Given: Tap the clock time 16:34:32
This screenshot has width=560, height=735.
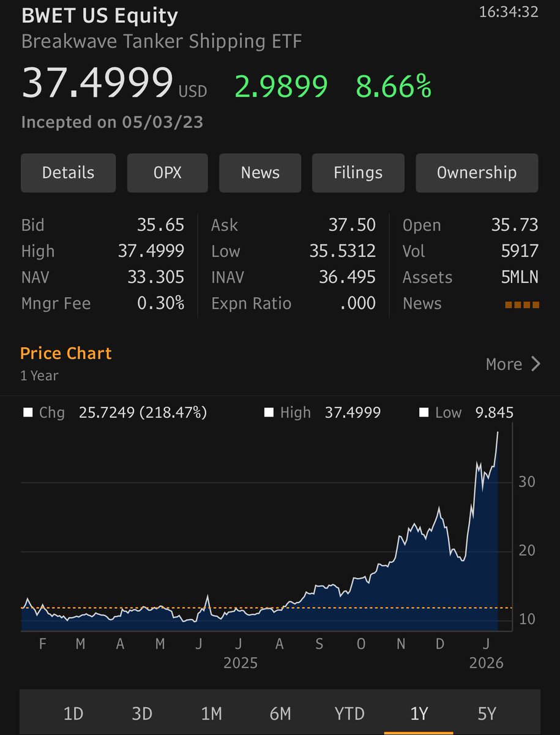Looking at the screenshot, I should point(509,12).
